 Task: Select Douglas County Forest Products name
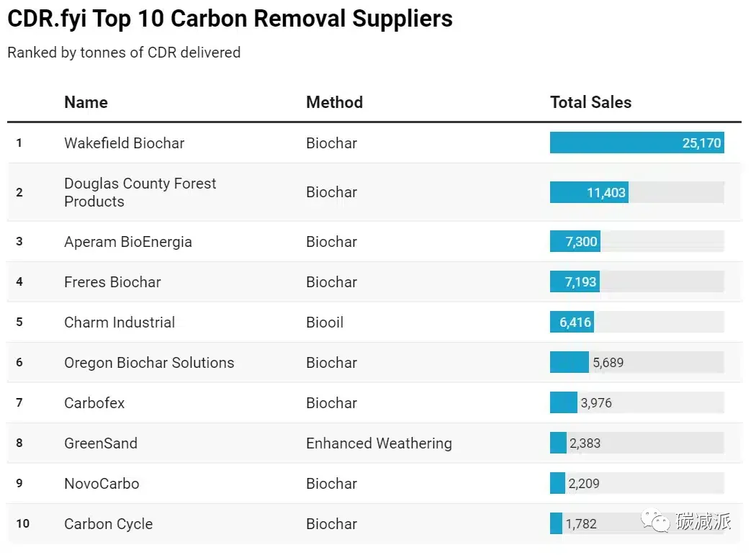click(140, 192)
